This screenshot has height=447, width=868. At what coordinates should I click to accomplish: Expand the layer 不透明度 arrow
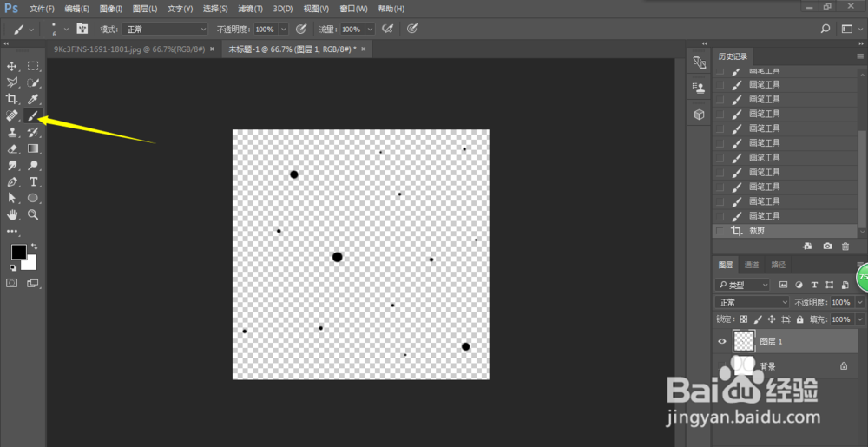pos(859,302)
